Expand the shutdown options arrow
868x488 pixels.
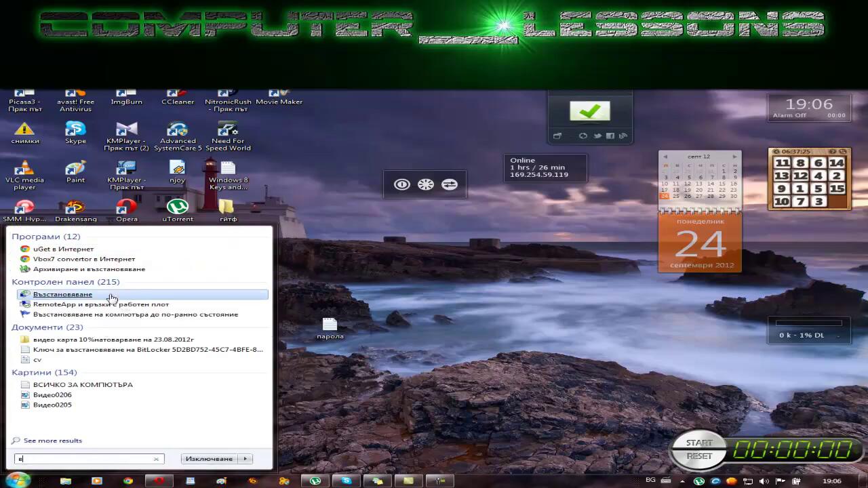pyautogui.click(x=245, y=459)
